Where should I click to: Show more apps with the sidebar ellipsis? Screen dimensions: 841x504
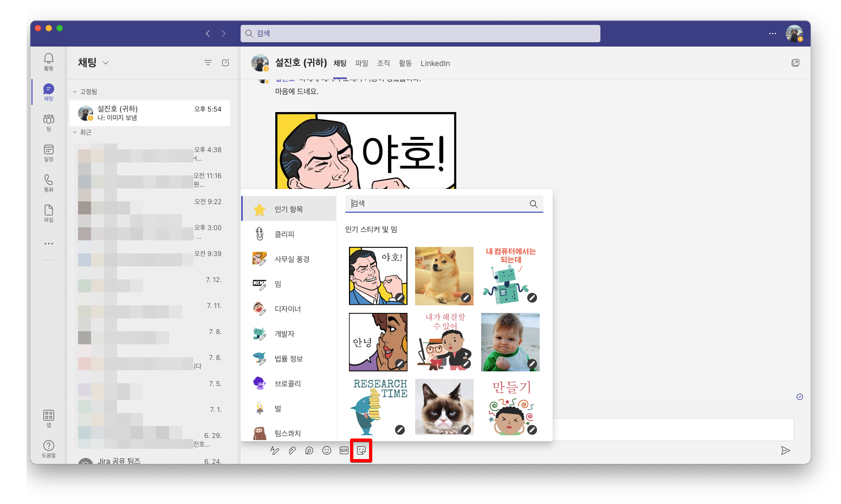(49, 244)
